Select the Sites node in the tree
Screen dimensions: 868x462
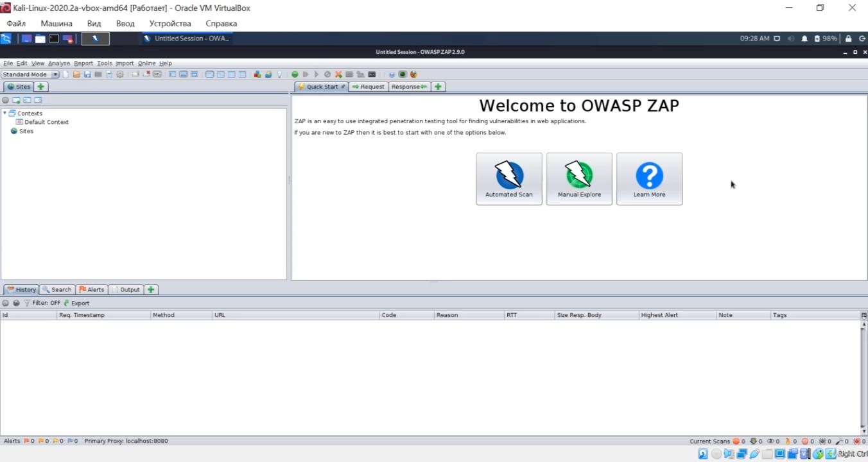(x=22, y=131)
